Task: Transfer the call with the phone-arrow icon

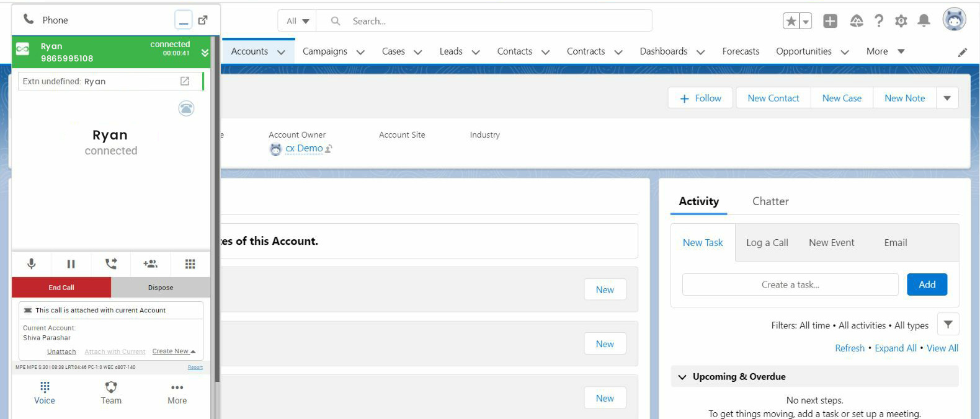Action: (x=111, y=263)
